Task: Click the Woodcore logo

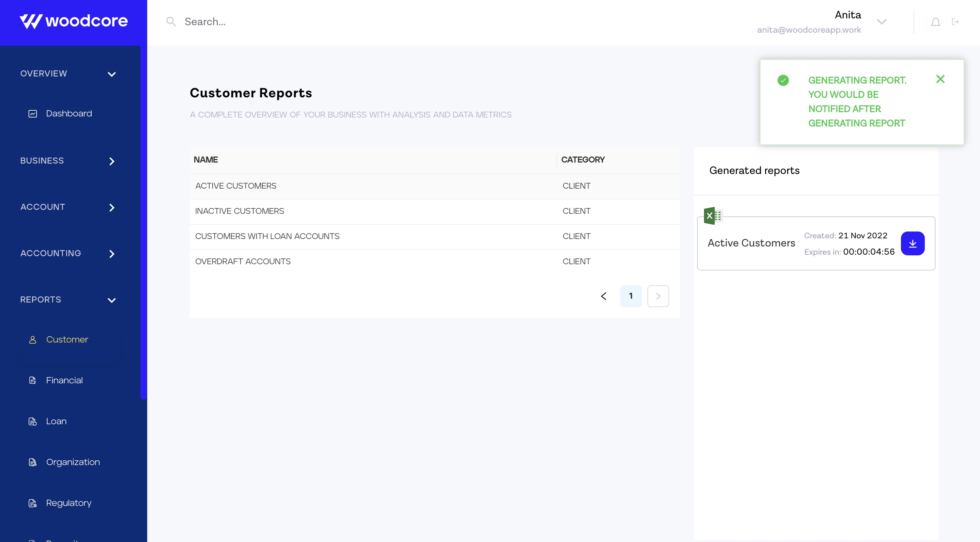Action: [x=73, y=21]
